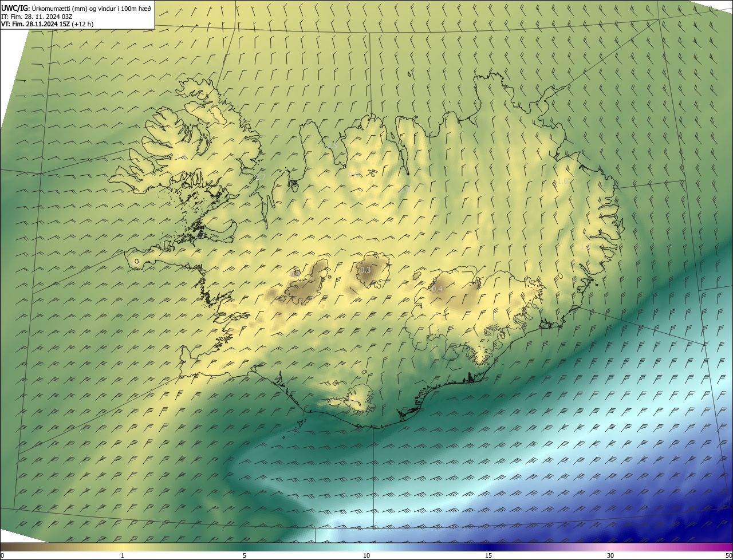
Task: Click the '1.0' value label in east Iceland
Action: coord(563,181)
